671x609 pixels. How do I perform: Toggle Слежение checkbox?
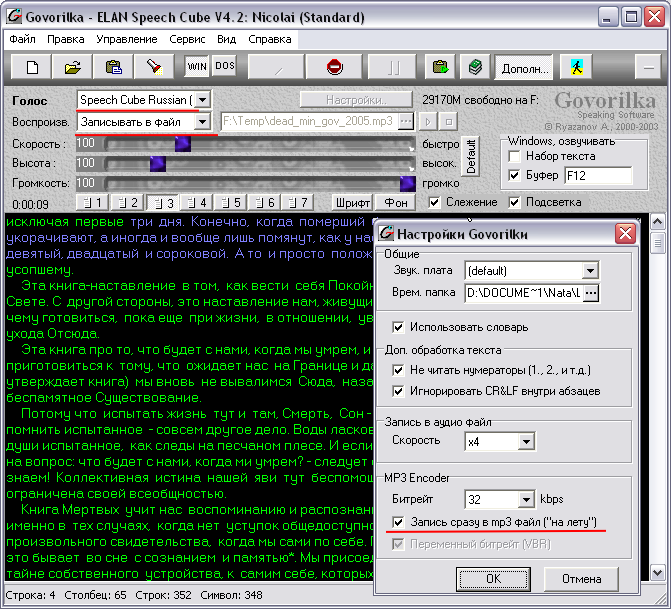[x=434, y=202]
